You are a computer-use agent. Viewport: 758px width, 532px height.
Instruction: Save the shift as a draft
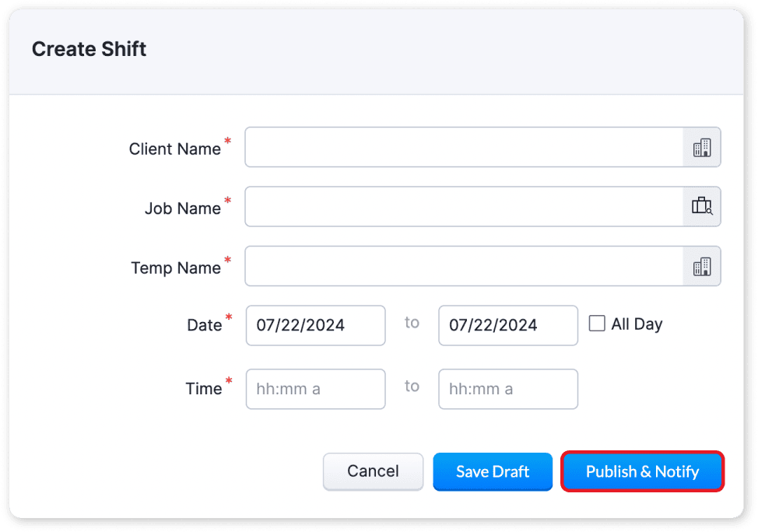click(x=493, y=471)
